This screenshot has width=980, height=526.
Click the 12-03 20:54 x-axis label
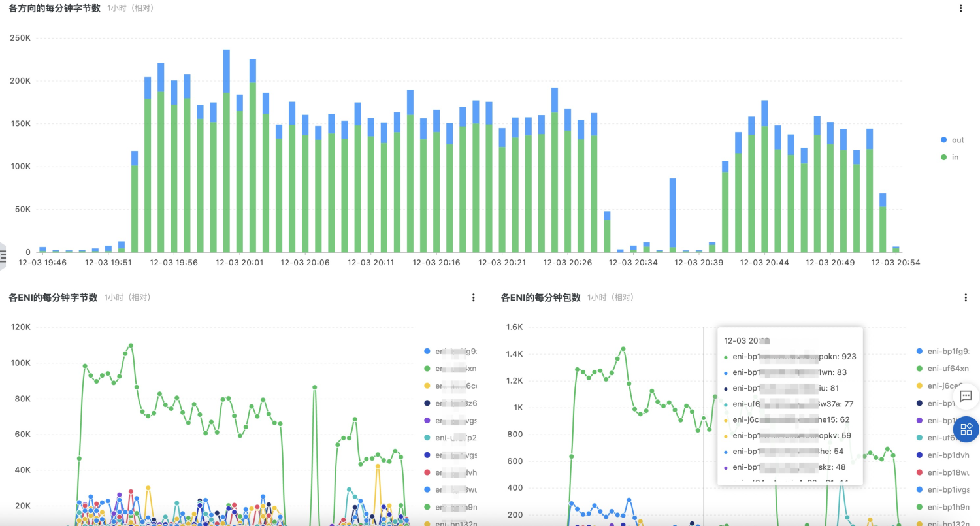click(x=896, y=262)
